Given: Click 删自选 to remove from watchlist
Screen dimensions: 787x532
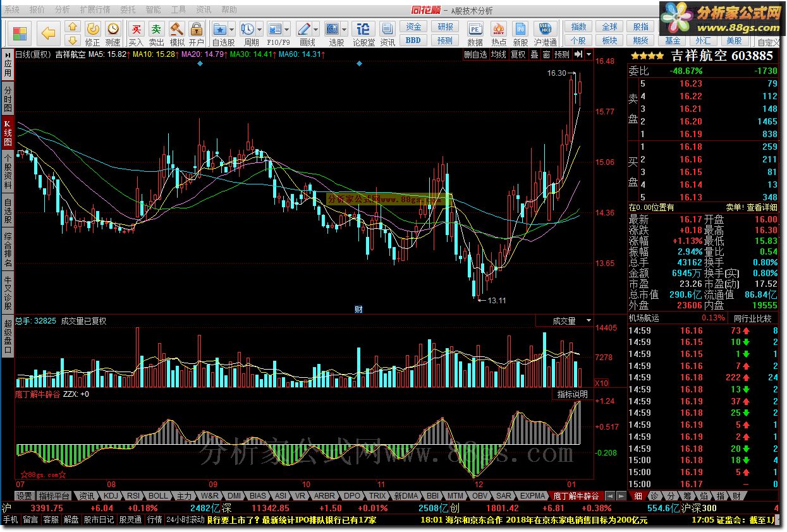Looking at the screenshot, I should [475, 54].
